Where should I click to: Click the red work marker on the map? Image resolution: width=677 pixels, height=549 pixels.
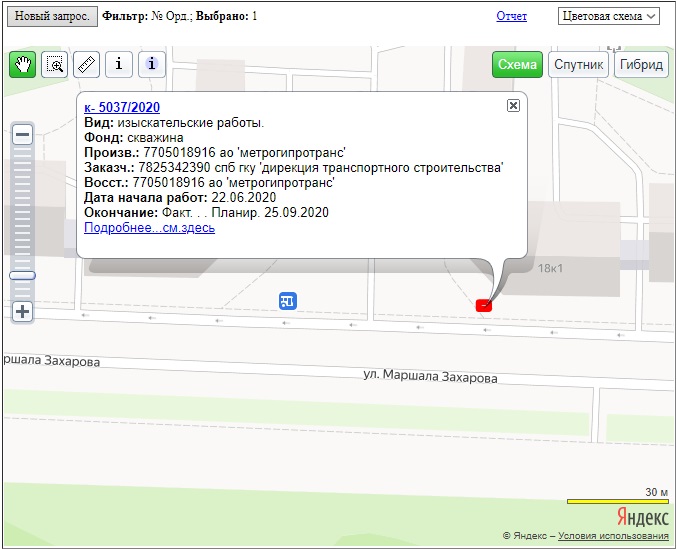click(x=484, y=304)
